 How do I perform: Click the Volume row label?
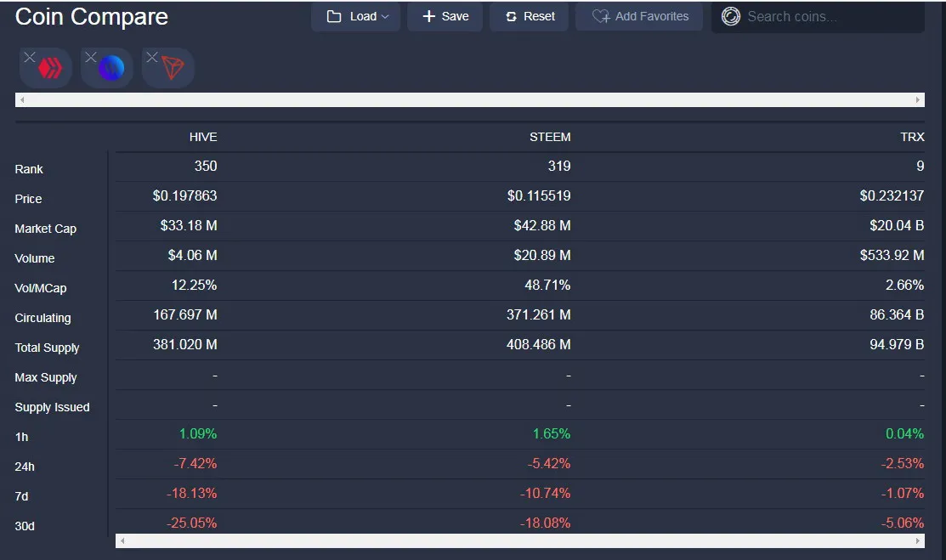click(x=34, y=258)
